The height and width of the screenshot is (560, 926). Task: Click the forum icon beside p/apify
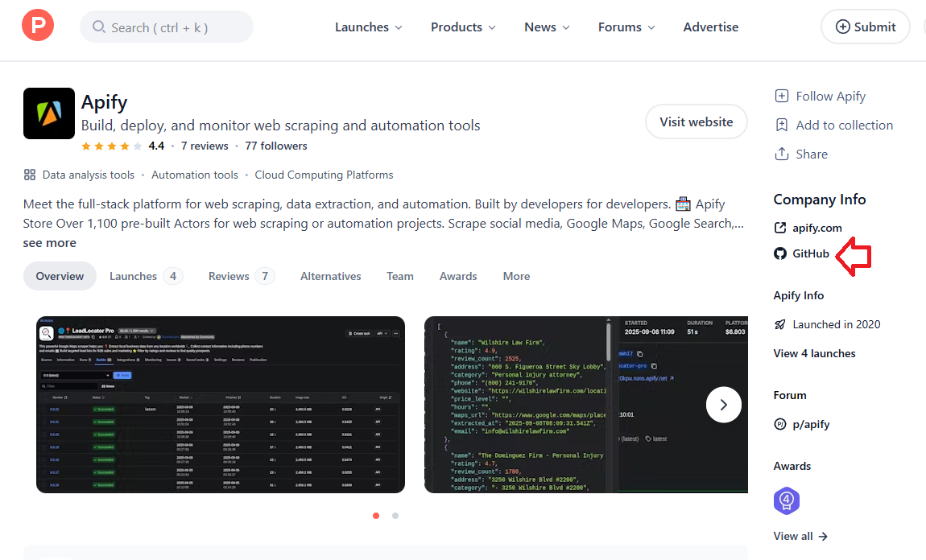point(780,424)
